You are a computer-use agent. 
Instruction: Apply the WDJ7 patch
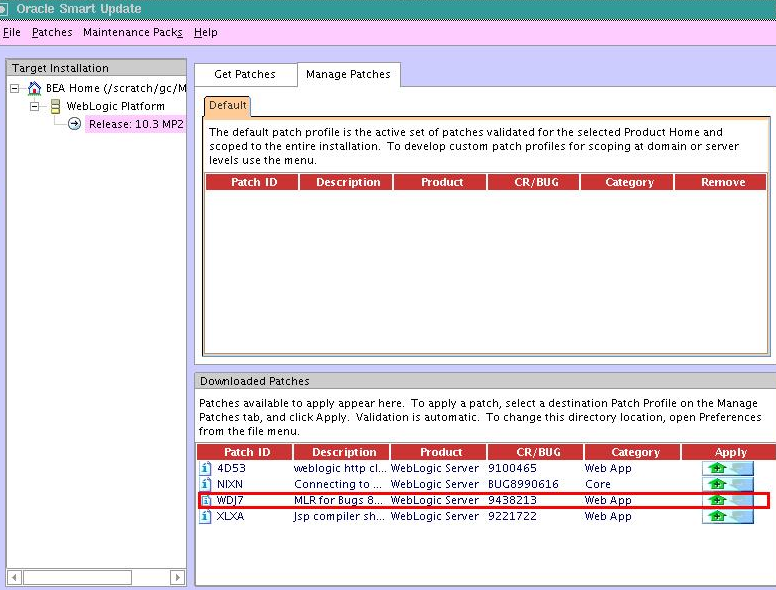tap(727, 500)
